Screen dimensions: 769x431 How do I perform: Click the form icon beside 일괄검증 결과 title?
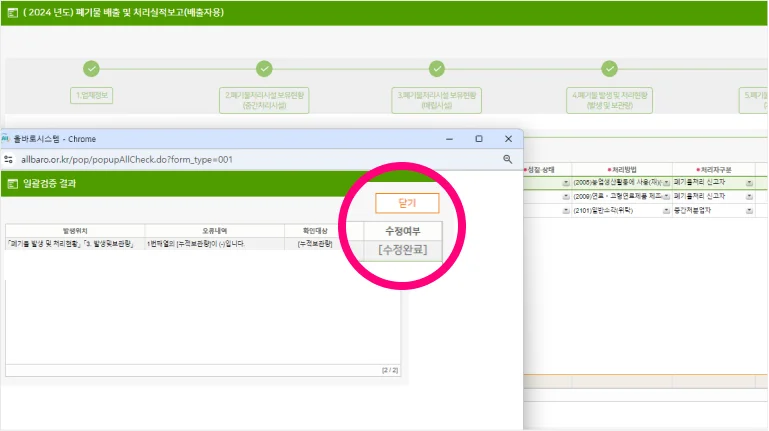tap(11, 184)
